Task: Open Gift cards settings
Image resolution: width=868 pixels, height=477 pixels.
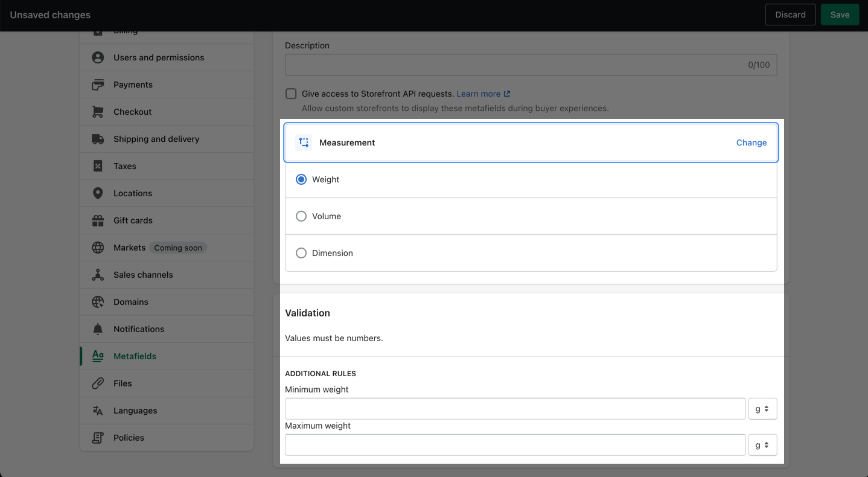Action: click(x=167, y=220)
